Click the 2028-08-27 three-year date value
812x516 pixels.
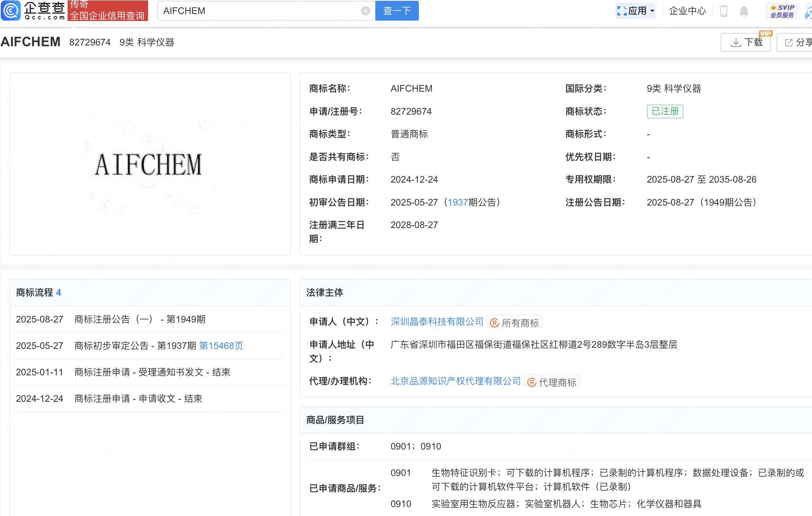pyautogui.click(x=414, y=225)
